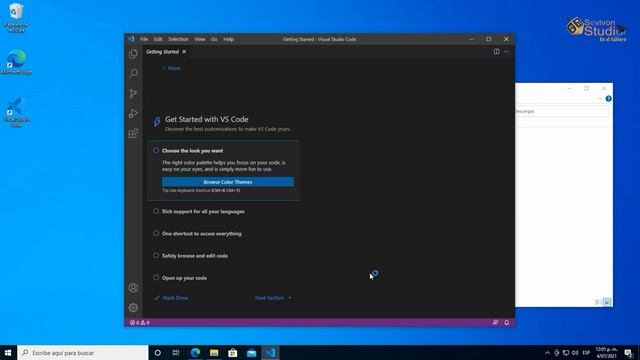Viewport: 640px width, 360px height.
Task: Click search field in background Explorer window
Action: coord(562,111)
